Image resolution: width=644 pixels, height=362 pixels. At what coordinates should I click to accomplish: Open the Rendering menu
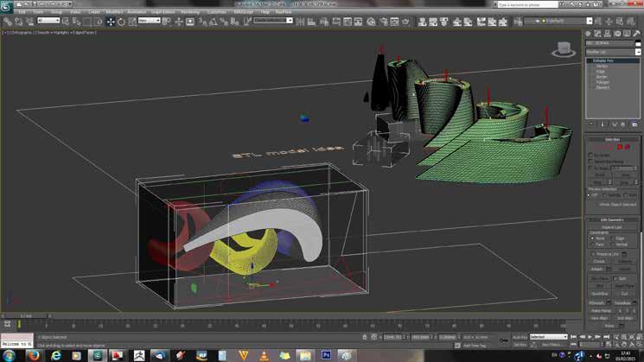click(x=190, y=12)
